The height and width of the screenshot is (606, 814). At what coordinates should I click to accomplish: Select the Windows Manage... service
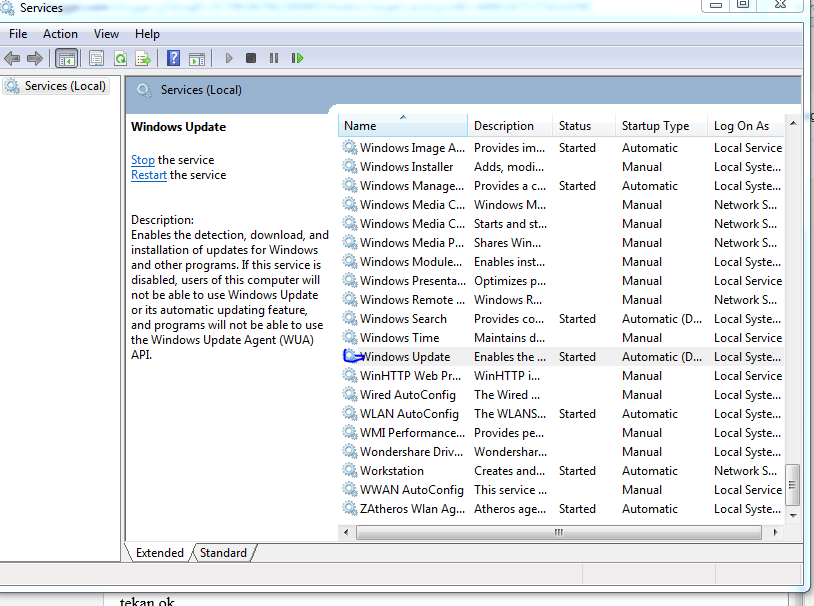tap(412, 186)
